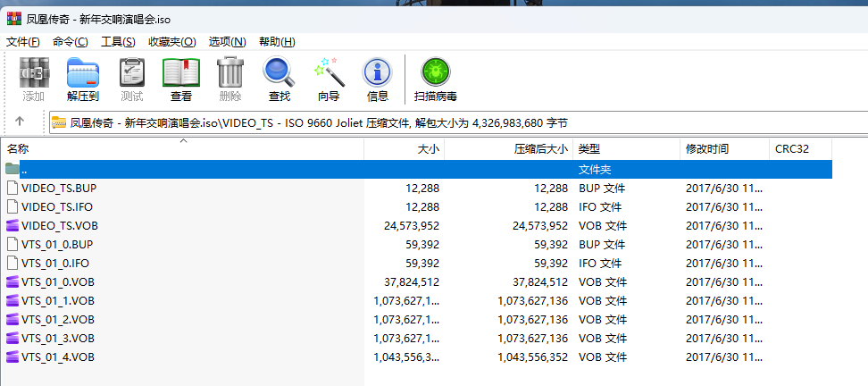Select the VTS_01_0.VOB file name
The width and height of the screenshot is (868, 386).
(58, 282)
